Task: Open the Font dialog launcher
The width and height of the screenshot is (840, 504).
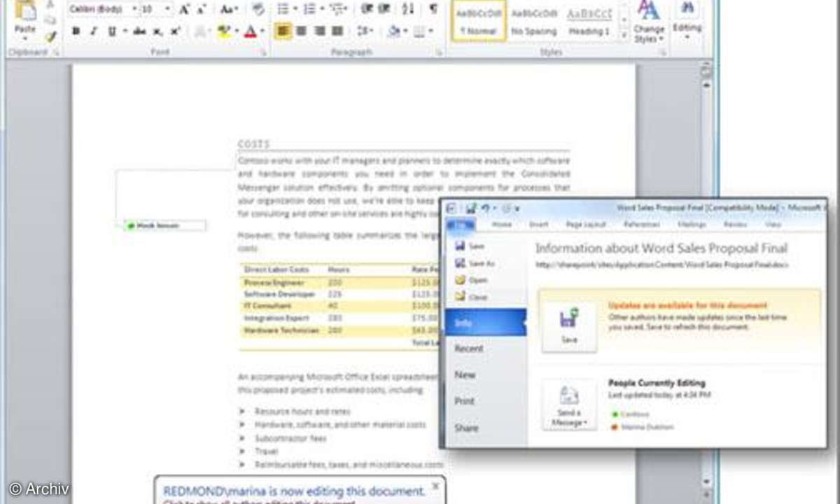Action: [264, 52]
